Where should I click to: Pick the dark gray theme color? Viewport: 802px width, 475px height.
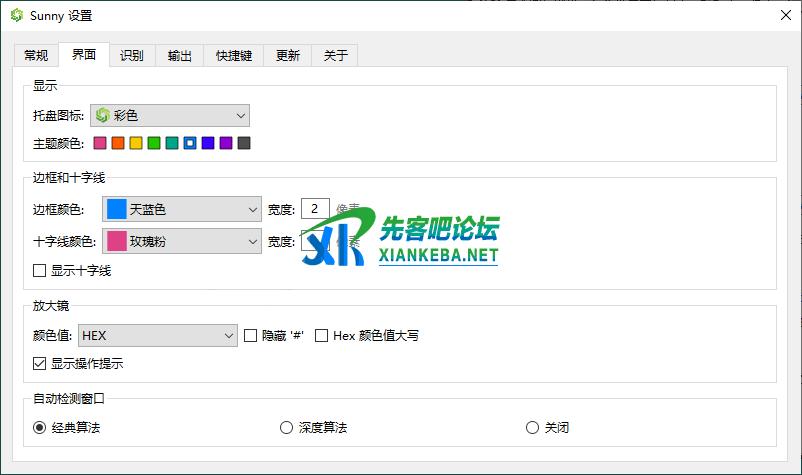244,143
